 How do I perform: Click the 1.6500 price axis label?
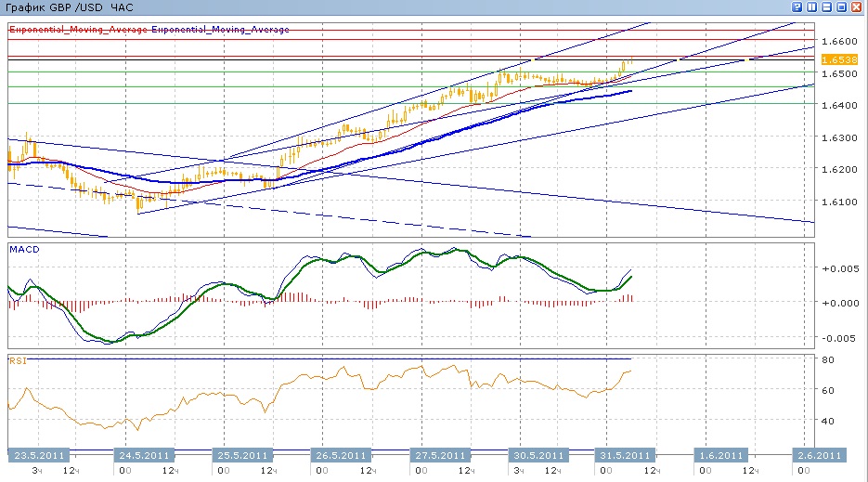pyautogui.click(x=839, y=73)
